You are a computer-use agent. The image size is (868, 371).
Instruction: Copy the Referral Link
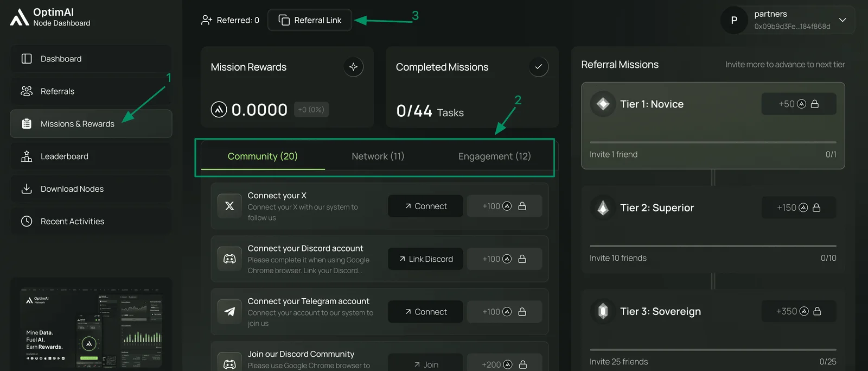click(x=310, y=20)
